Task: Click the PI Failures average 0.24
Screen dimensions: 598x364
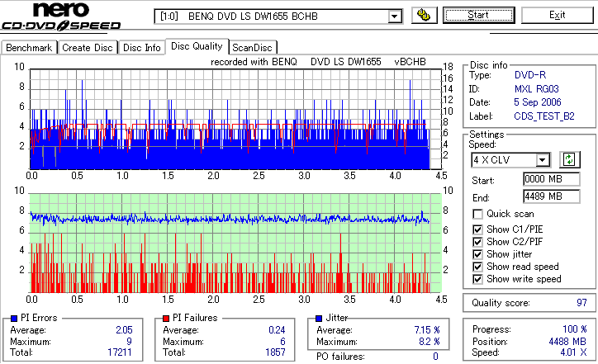Action: [277, 330]
